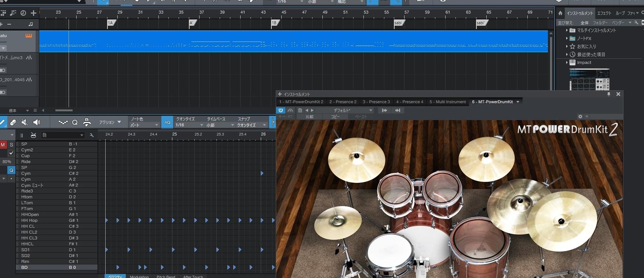Screen dimensions: 644x278
Task: Pin the instrument window
Action: point(609,94)
